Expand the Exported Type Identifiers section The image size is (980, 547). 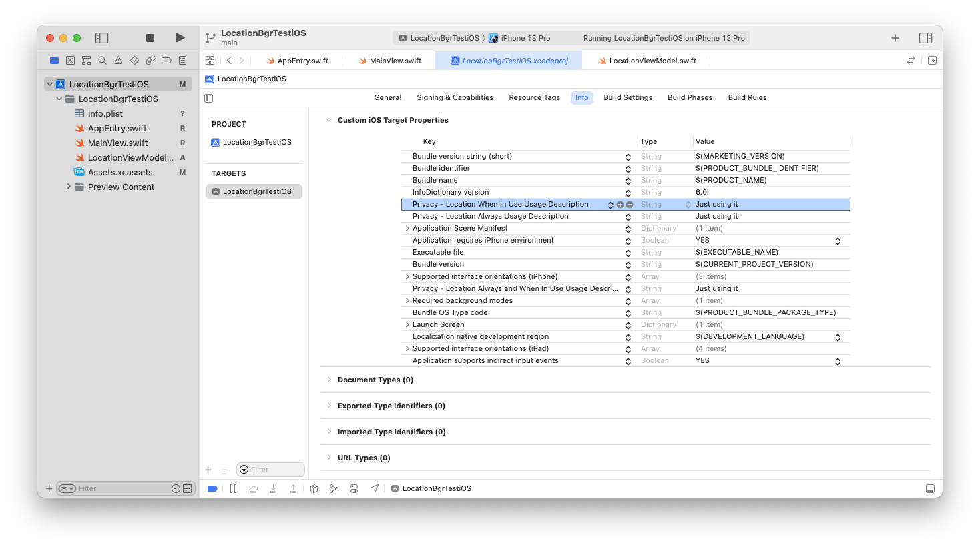click(x=328, y=406)
